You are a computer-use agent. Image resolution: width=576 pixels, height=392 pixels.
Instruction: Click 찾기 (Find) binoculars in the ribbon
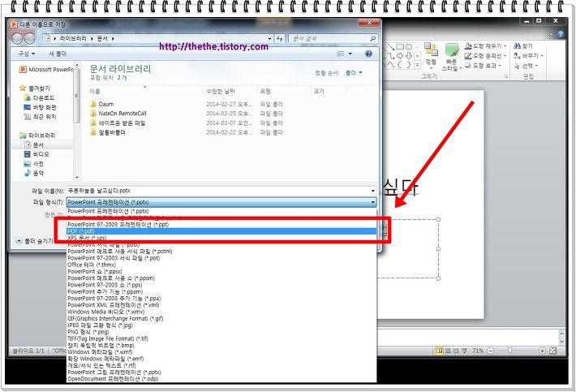click(523, 46)
